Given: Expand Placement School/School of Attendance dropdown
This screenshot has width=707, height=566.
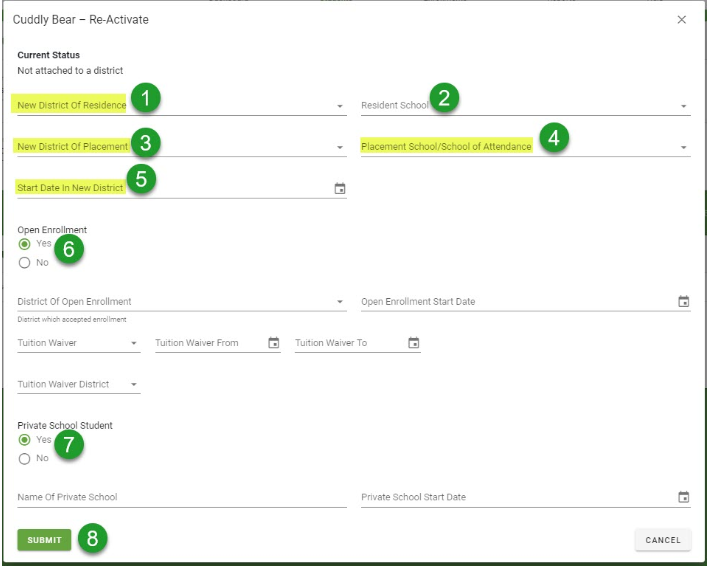Looking at the screenshot, I should (x=684, y=147).
